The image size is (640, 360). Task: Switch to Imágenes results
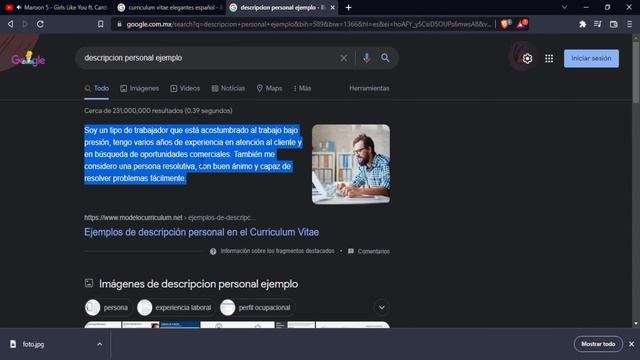(x=140, y=88)
